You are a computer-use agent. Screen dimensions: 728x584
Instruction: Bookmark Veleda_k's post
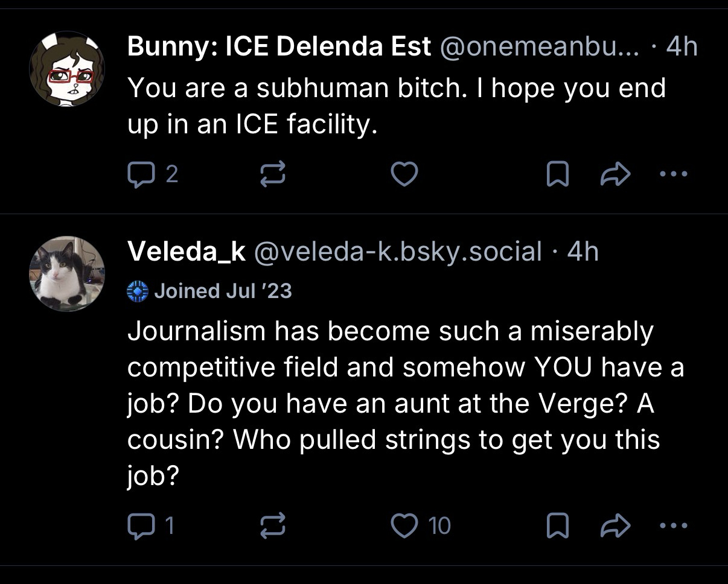pyautogui.click(x=555, y=525)
